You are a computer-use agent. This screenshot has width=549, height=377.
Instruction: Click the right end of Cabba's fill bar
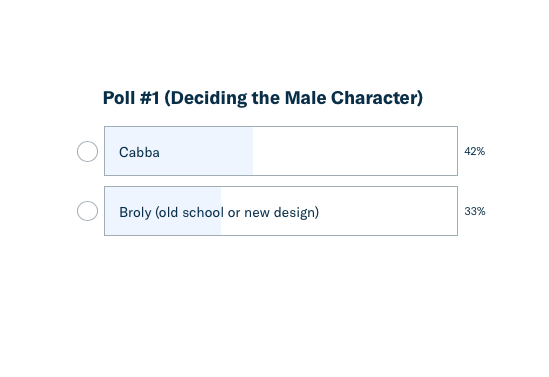coord(251,151)
